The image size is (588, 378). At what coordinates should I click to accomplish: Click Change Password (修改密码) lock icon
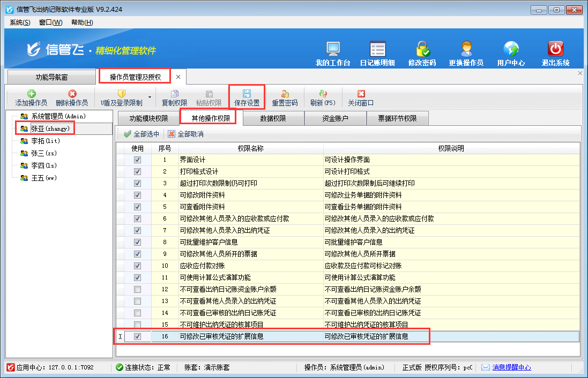(422, 49)
